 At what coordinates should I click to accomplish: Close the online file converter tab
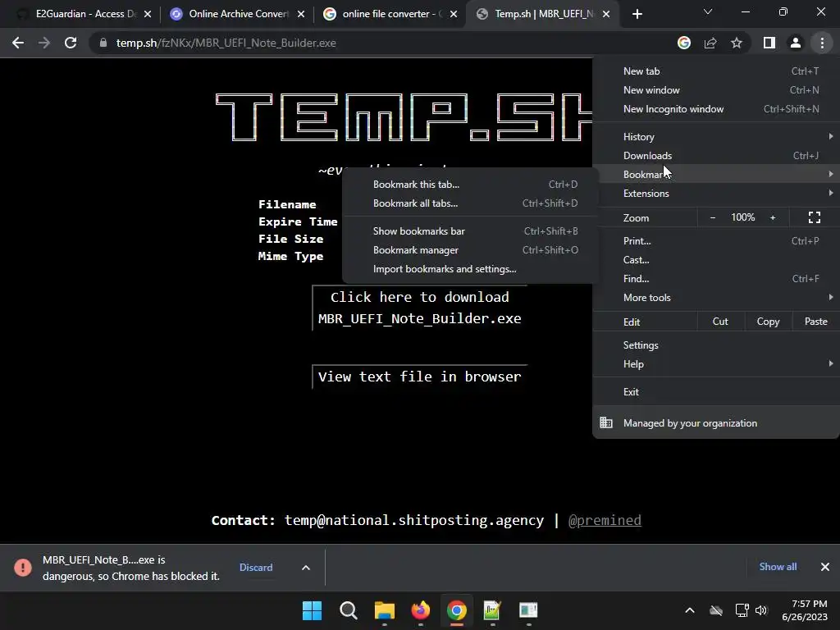click(454, 14)
